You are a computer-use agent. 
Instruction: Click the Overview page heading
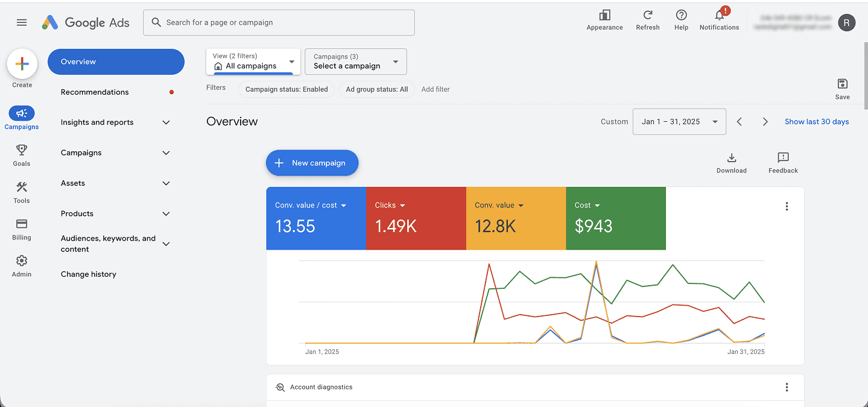(x=232, y=121)
